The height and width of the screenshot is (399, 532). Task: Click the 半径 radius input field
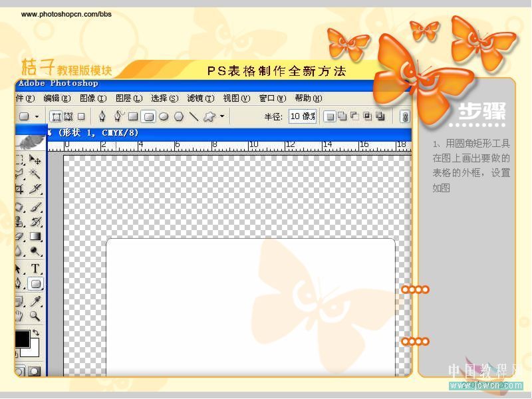[303, 116]
